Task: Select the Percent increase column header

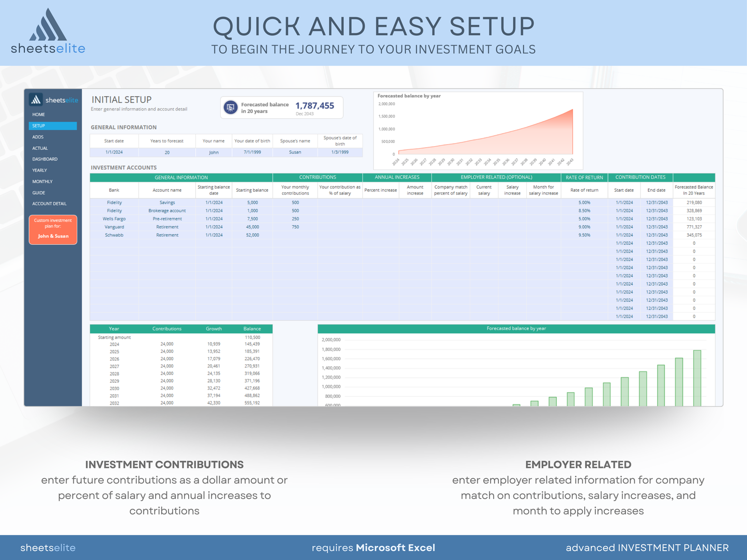Action: [380, 190]
